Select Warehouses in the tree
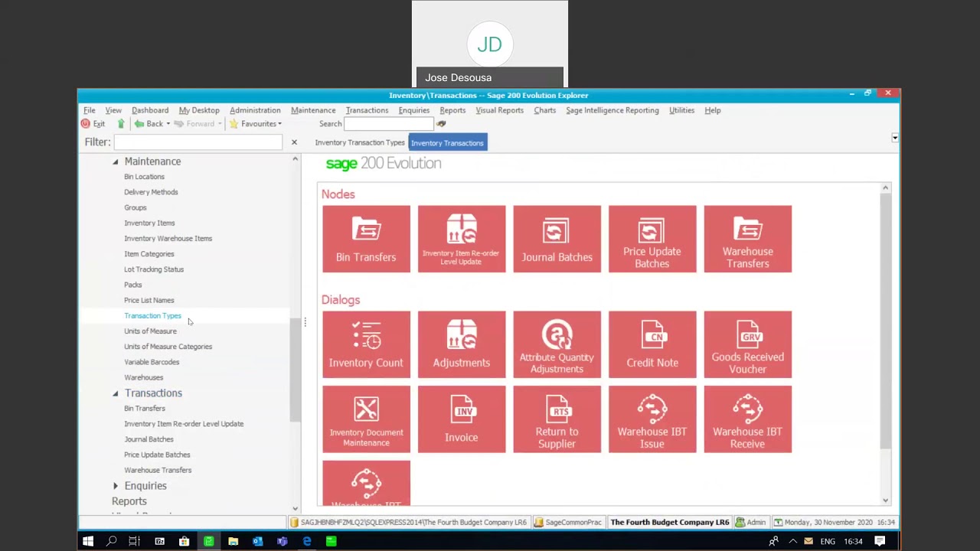Screen dimensions: 980x551 [143, 378]
